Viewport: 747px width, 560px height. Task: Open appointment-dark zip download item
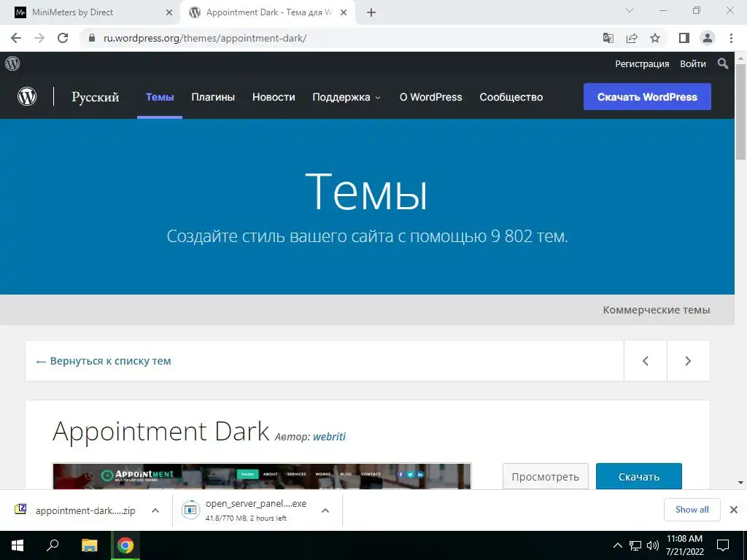click(x=76, y=510)
